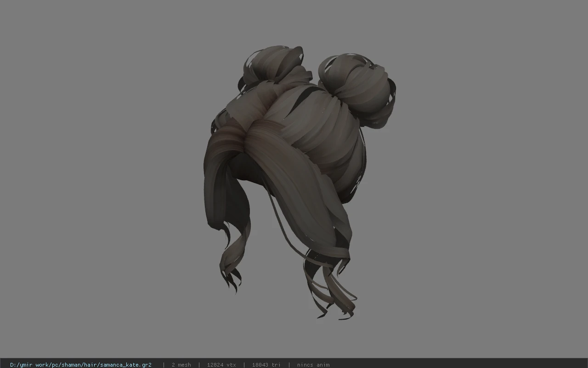Click the '2 mesh' status bar entry

pos(181,365)
